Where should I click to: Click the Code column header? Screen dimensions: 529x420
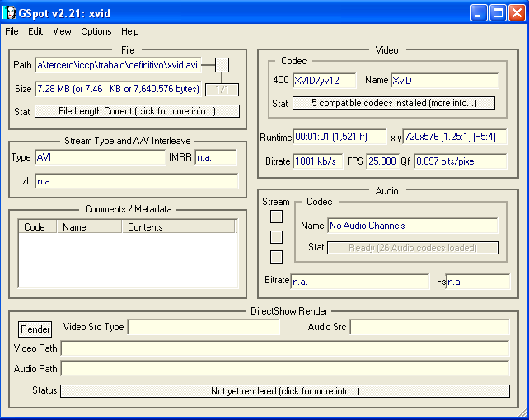37,226
